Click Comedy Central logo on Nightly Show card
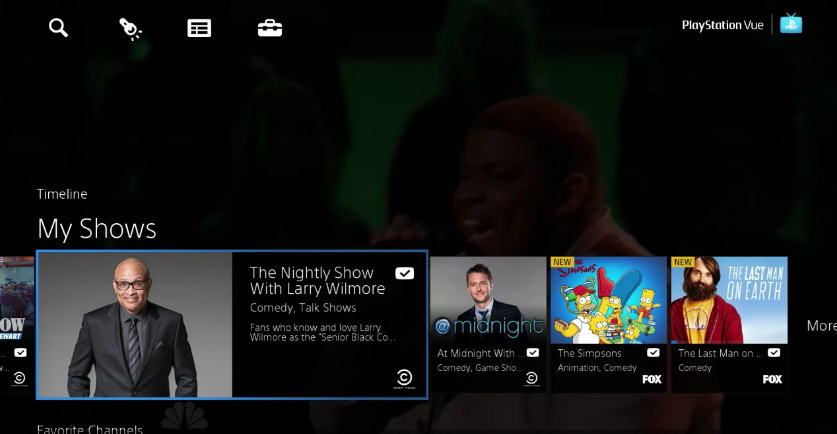 (404, 378)
